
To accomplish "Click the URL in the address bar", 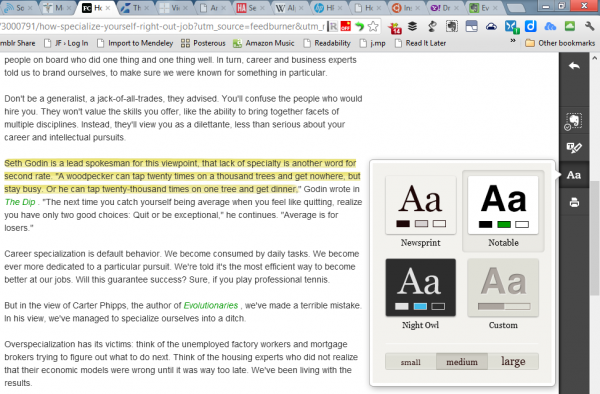I will tap(162, 26).
